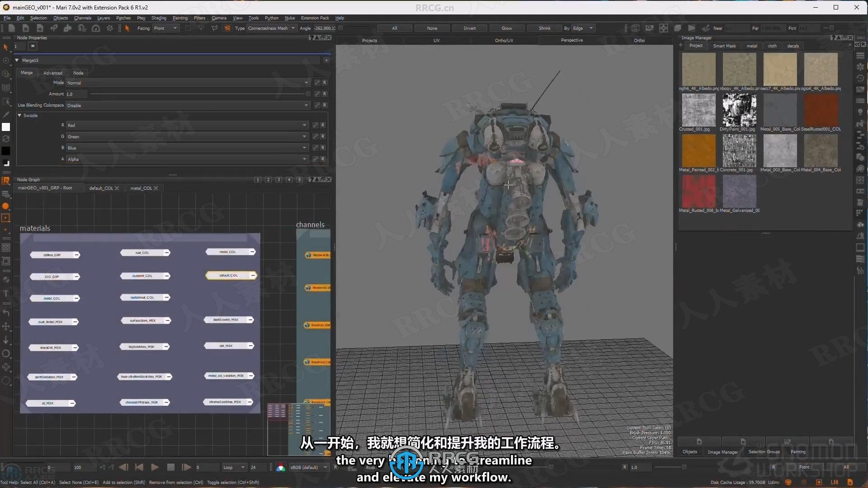Tick the checkbox next to the Angle field

click(341, 28)
